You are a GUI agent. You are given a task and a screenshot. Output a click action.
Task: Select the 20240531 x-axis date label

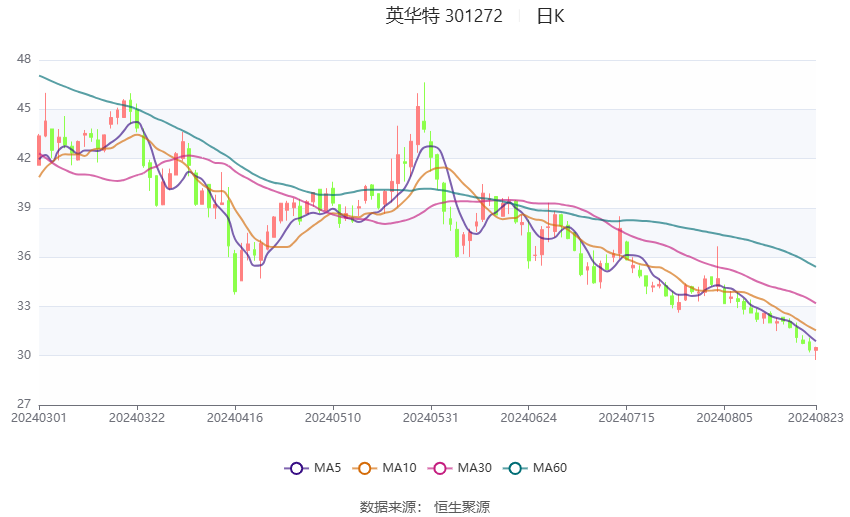coord(430,418)
